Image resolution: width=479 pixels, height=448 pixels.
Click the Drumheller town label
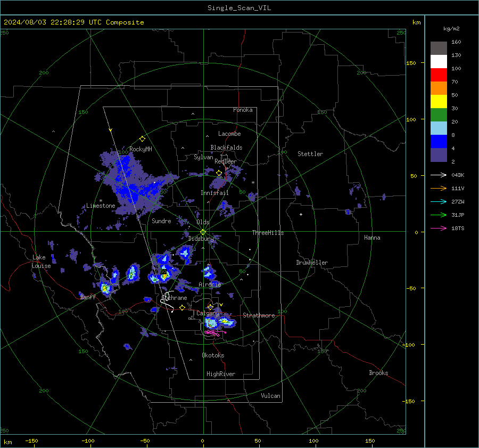(312, 263)
